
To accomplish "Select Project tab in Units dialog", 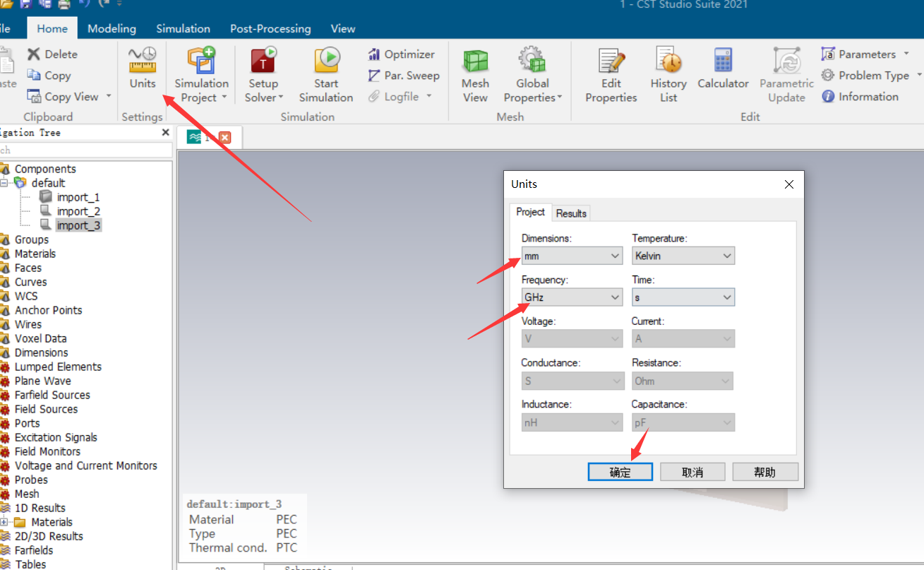I will (x=530, y=212).
